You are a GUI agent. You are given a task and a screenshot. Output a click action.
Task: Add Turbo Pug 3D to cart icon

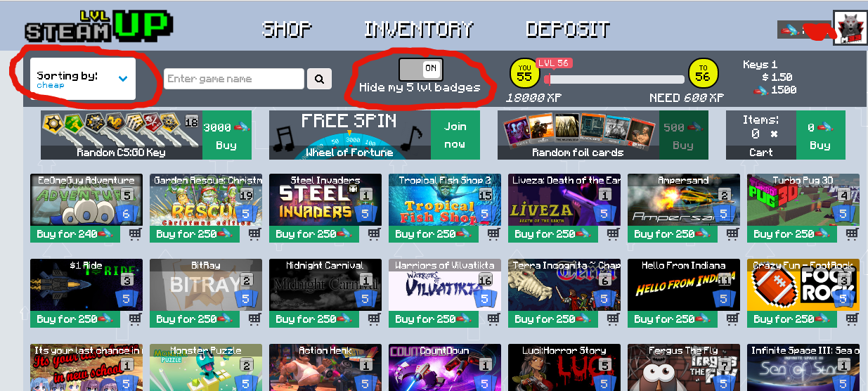pyautogui.click(x=852, y=233)
